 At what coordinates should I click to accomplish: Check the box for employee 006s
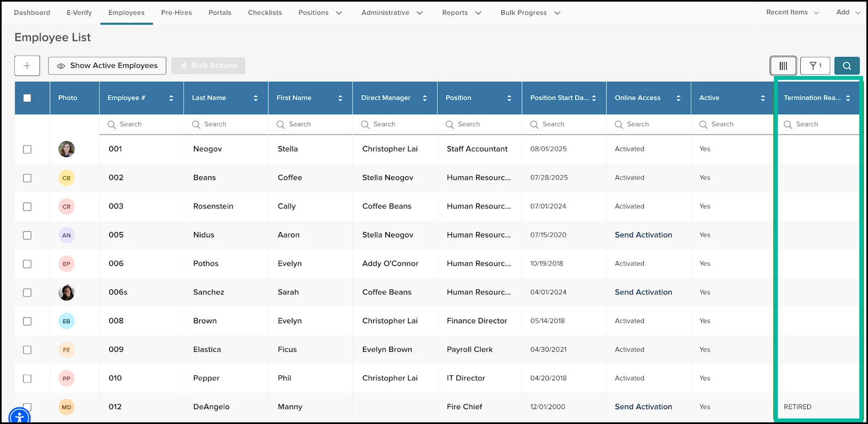click(27, 293)
